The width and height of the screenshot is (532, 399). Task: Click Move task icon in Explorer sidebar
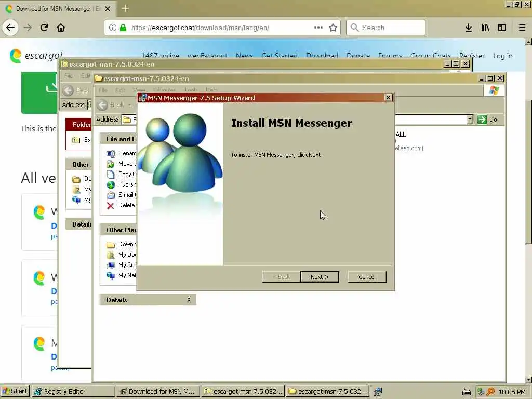click(x=111, y=164)
